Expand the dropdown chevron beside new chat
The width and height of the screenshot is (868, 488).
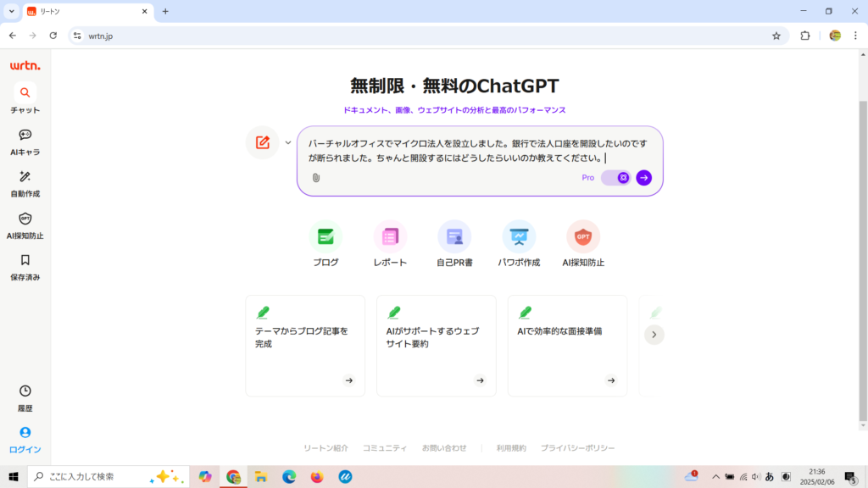pyautogui.click(x=288, y=142)
